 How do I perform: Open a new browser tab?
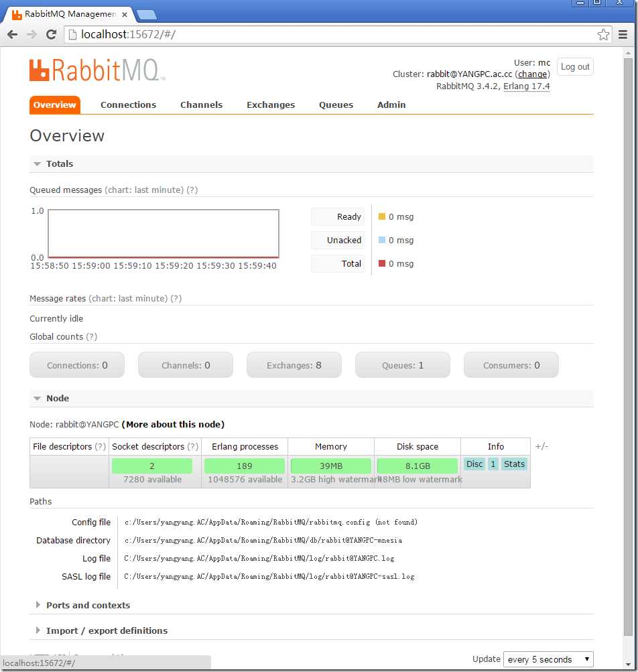click(147, 15)
